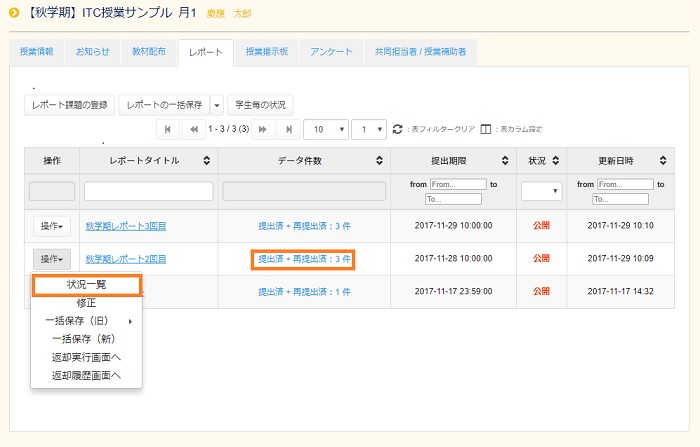700x447 pixels.
Task: Click the report title filter text field
Action: click(x=148, y=190)
